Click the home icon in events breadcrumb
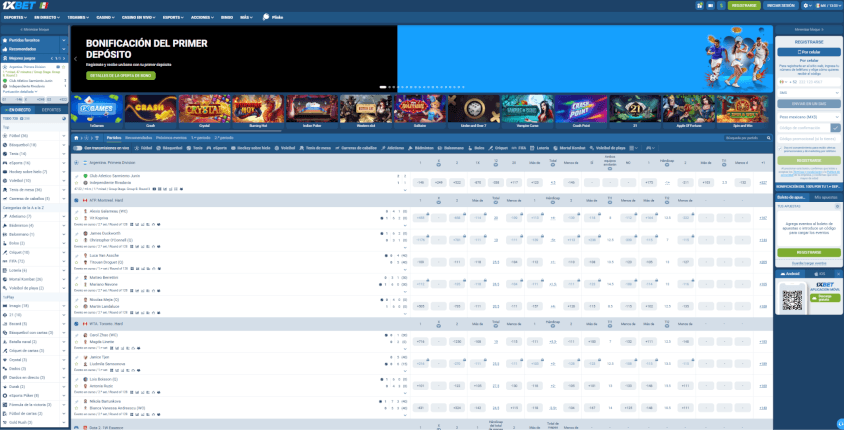 (75, 138)
